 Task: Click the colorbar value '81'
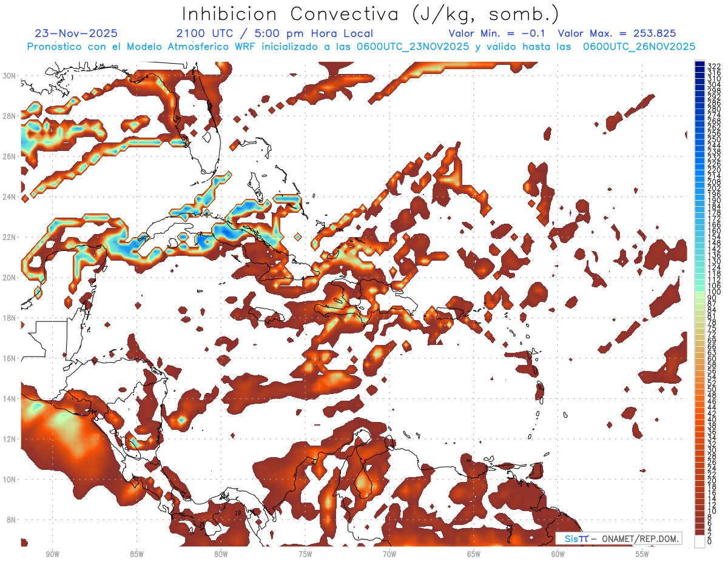tap(712, 316)
